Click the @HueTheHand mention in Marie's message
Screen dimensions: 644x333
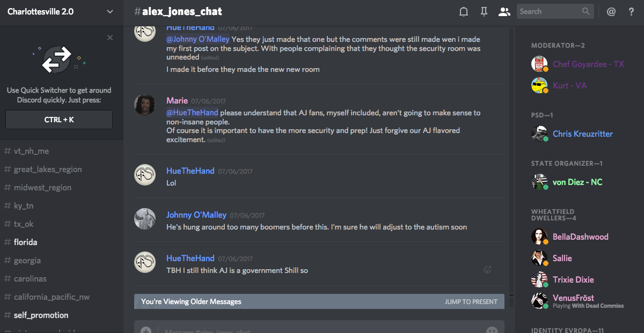[x=192, y=113]
